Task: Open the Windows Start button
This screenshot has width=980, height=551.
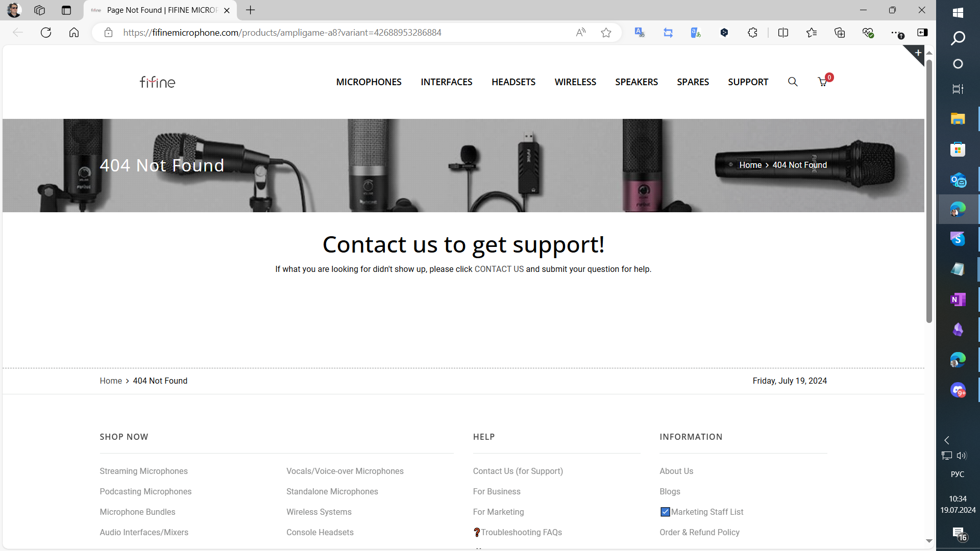Action: tap(958, 13)
